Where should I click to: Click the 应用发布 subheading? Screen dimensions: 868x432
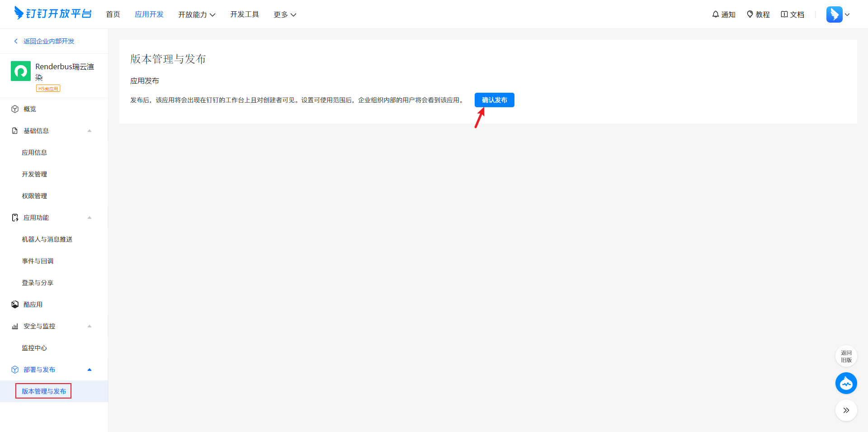145,81
